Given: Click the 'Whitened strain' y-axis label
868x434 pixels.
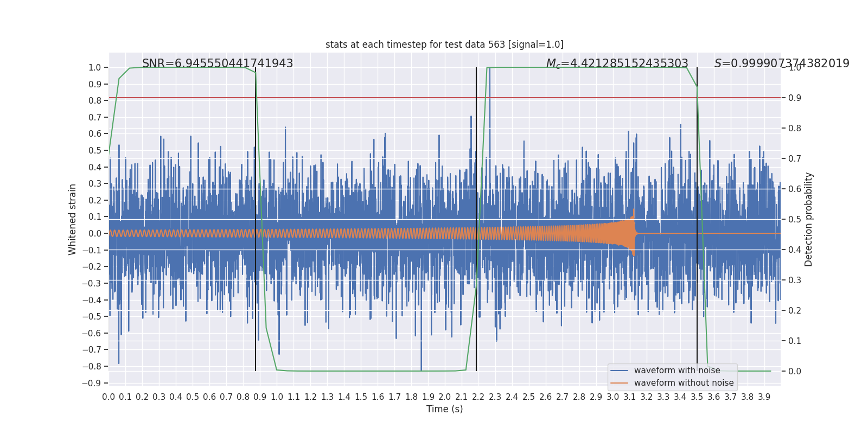Looking at the screenshot, I should (73, 219).
